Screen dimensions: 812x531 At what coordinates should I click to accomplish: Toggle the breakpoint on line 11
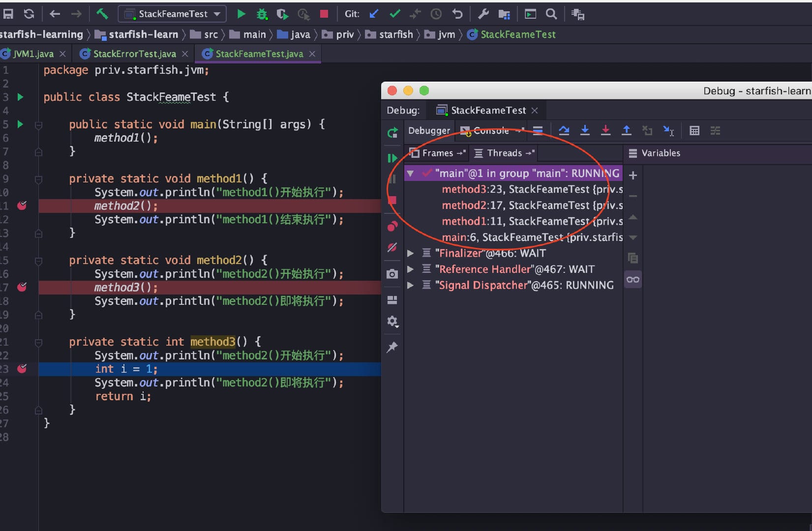coord(22,206)
